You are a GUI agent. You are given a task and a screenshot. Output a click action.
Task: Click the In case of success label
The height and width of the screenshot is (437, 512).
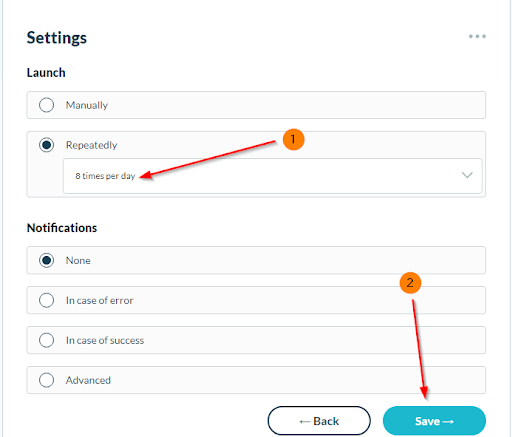coord(105,340)
